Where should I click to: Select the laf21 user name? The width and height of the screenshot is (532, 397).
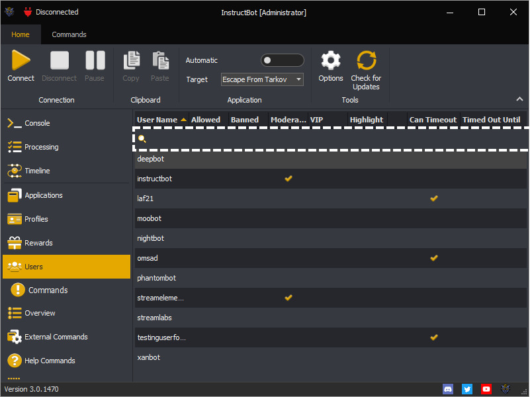(145, 198)
